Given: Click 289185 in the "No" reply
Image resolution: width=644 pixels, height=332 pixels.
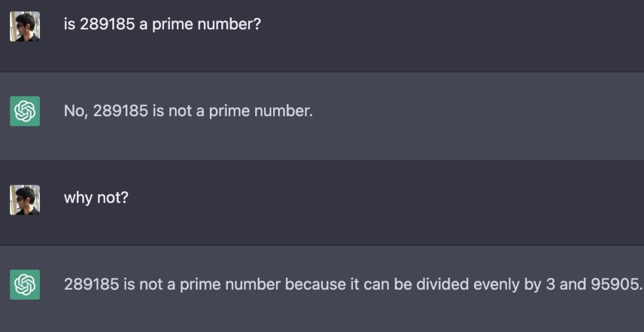Looking at the screenshot, I should click(120, 111).
